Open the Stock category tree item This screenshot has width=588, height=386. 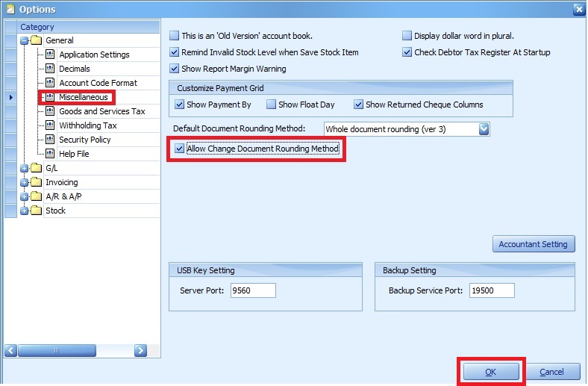55,211
